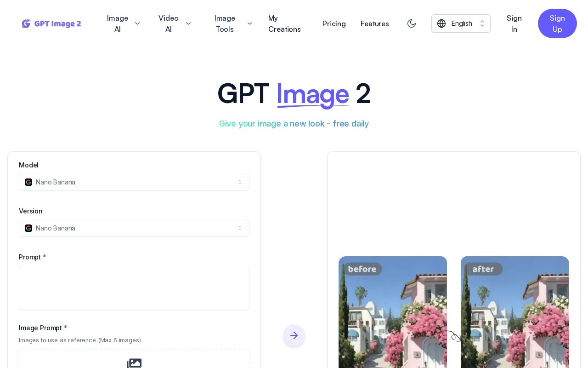Click the purple arrow generate button
This screenshot has width=588, height=368.
[x=294, y=335]
